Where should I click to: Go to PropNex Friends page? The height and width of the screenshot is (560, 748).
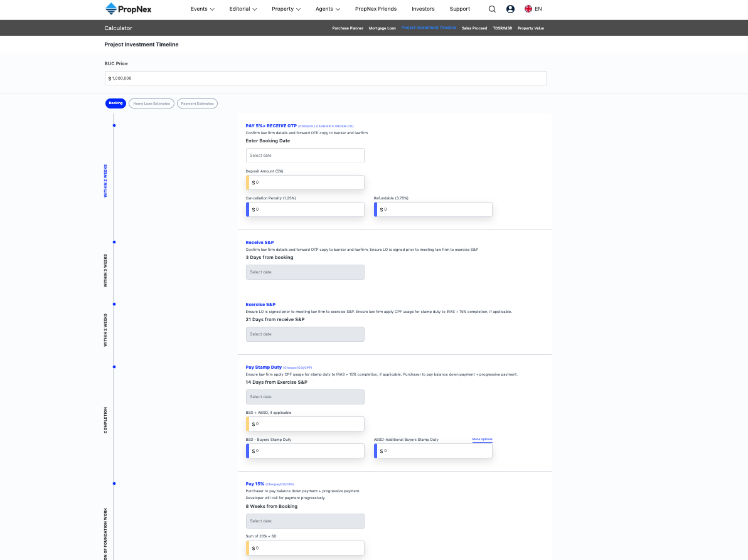click(x=375, y=9)
